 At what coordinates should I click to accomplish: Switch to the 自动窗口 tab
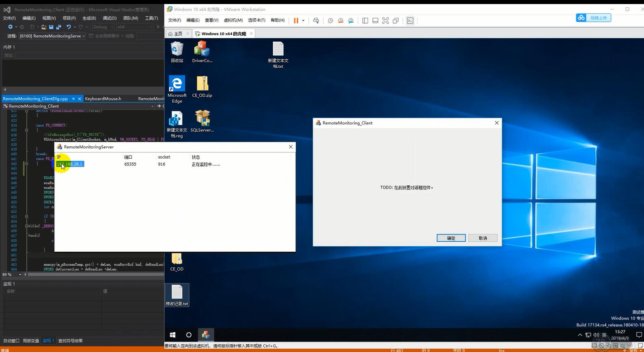pyautogui.click(x=11, y=341)
